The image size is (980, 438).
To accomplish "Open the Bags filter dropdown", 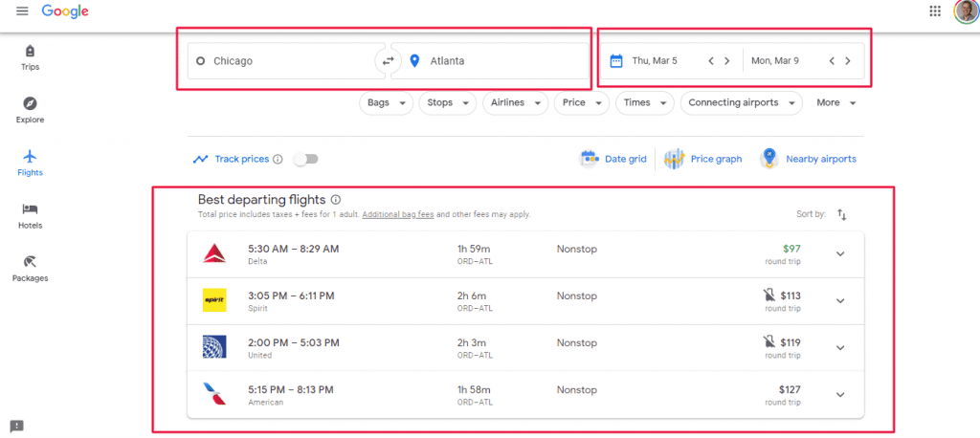I will click(387, 103).
